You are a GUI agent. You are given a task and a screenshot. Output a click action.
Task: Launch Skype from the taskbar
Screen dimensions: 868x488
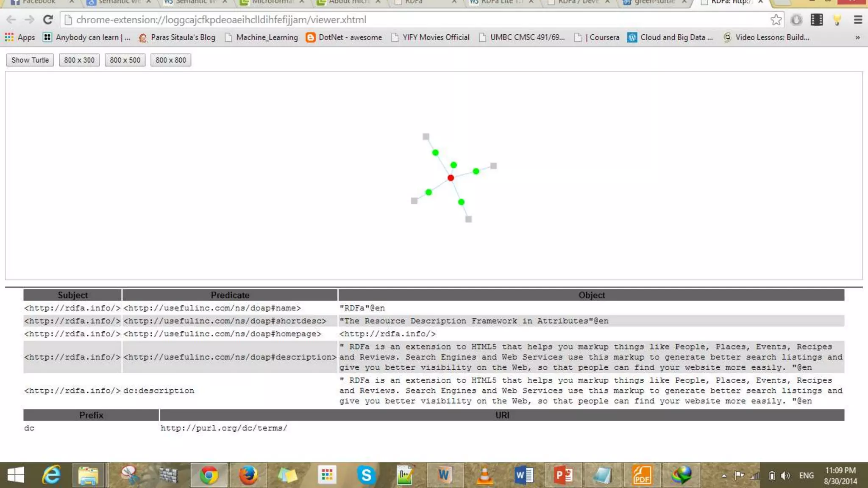click(x=366, y=475)
